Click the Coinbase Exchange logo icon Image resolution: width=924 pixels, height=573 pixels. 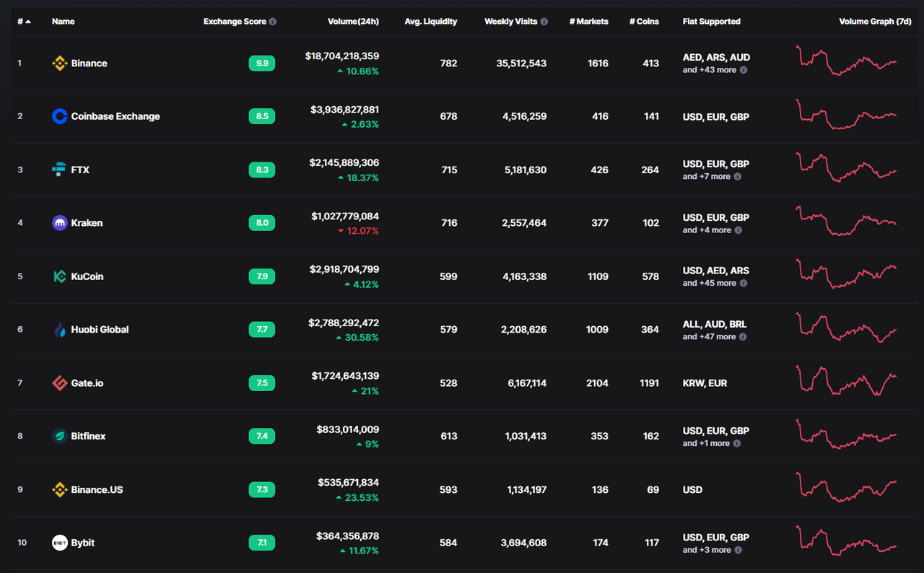(x=60, y=116)
